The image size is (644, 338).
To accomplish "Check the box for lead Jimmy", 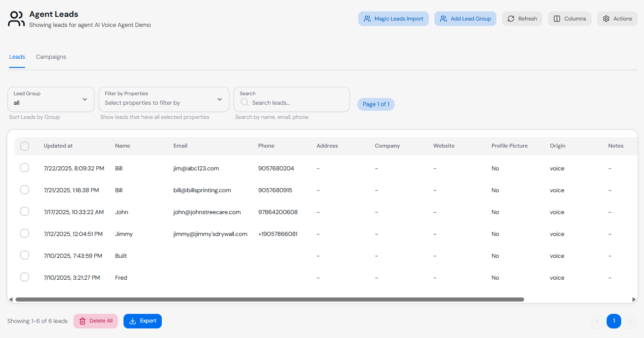I will (25, 234).
